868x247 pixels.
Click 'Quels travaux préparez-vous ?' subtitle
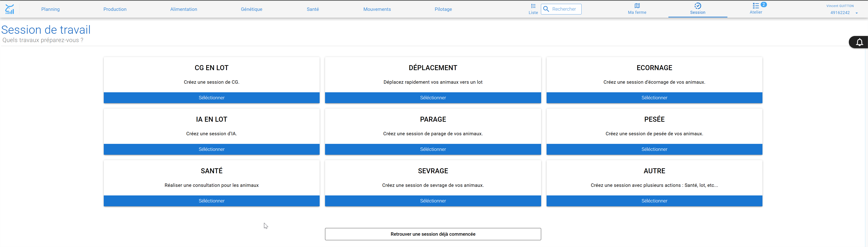(x=43, y=40)
